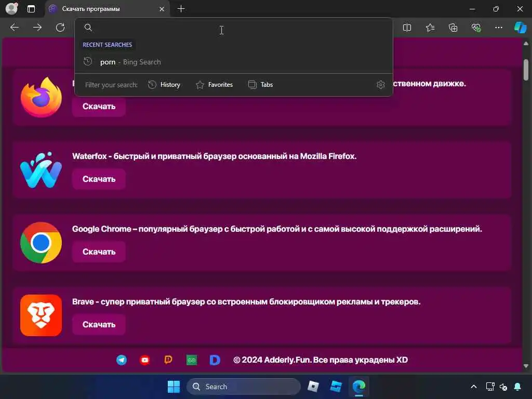532x399 pixels.
Task: Open the orange D chat icon in footer
Action: 168,360
